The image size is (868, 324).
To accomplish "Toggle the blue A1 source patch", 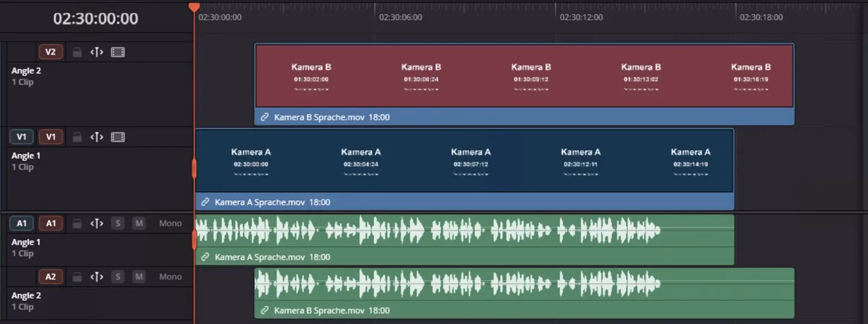I will 22,223.
